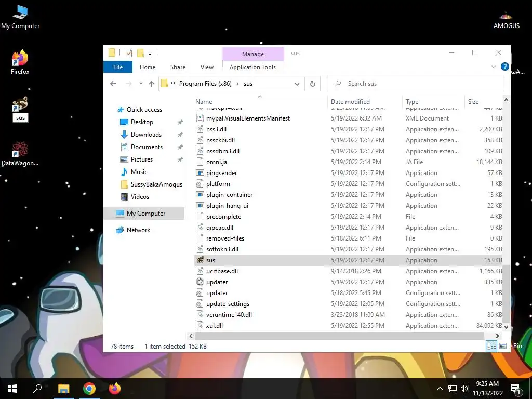Image resolution: width=532 pixels, height=399 pixels.
Task: Go up one folder level arrow
Action: coord(152,84)
